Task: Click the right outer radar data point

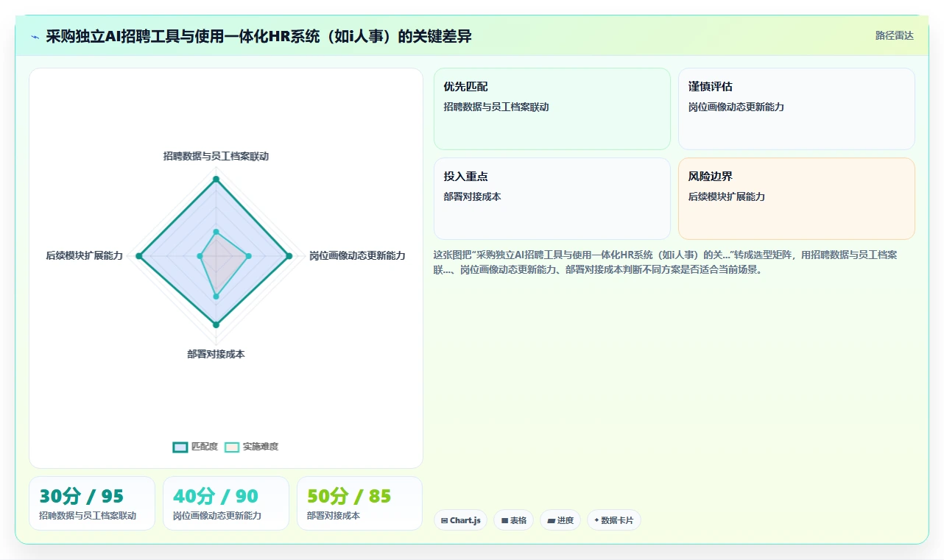Action: 289,256
